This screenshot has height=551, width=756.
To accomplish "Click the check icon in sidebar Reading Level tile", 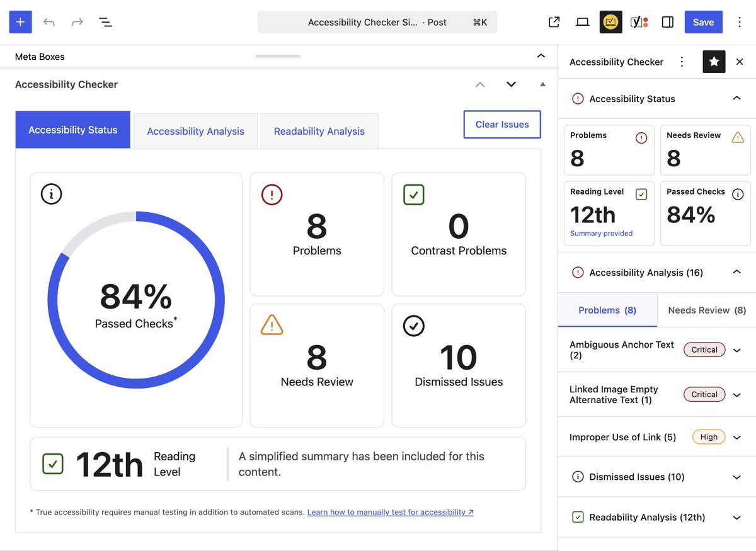I will [x=641, y=194].
